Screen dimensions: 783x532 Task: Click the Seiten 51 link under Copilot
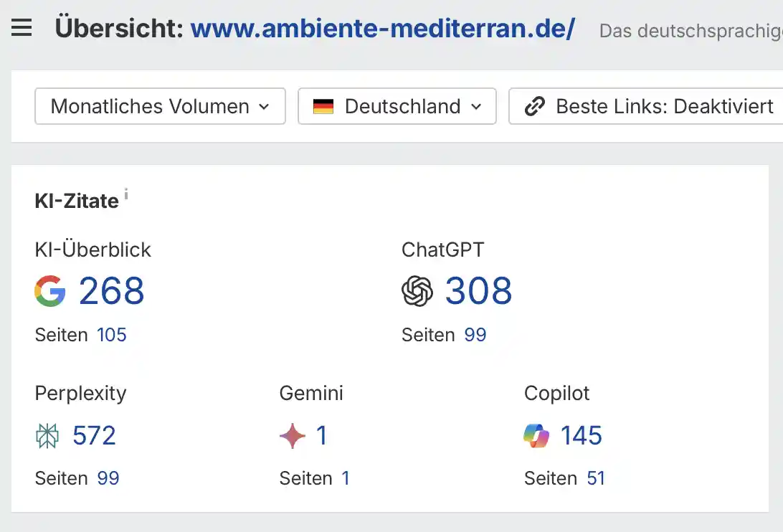click(595, 478)
